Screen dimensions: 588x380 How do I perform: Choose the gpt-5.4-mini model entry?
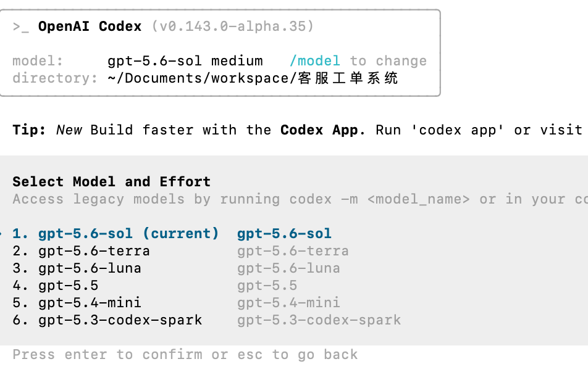coord(77,303)
